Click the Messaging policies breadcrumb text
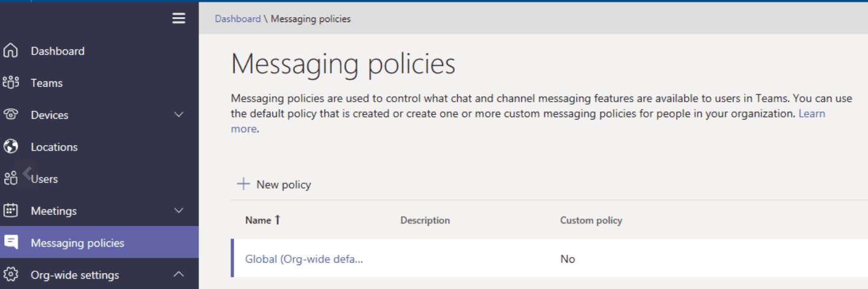 (311, 18)
